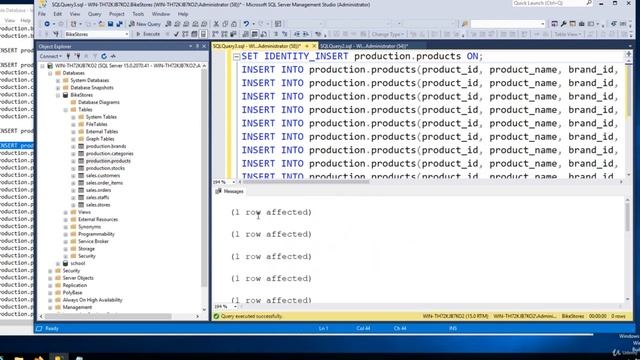The width and height of the screenshot is (640, 360).
Task: Collapse the BikeStores database node
Action: pos(58,95)
